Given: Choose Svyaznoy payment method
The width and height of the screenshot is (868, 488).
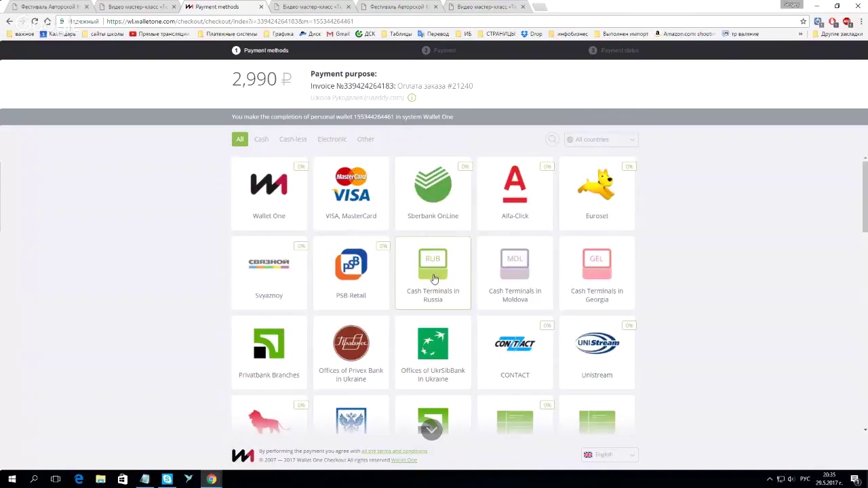Looking at the screenshot, I should tap(269, 272).
